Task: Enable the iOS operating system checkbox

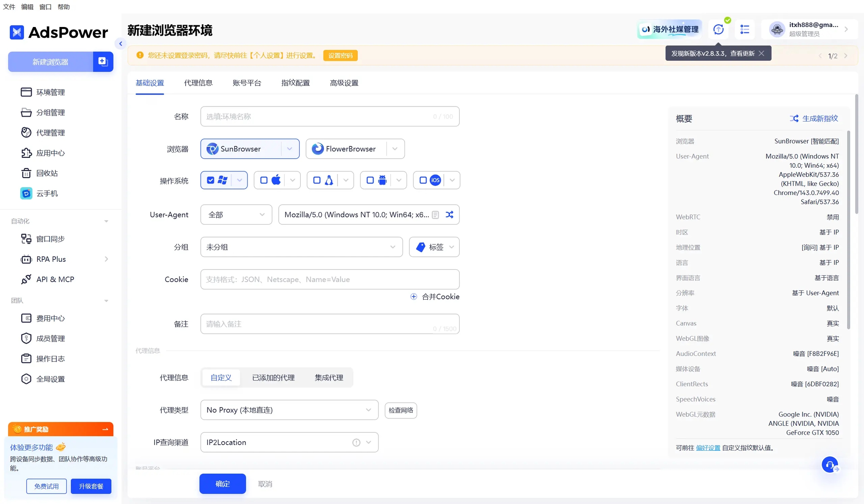Action: [x=423, y=180]
